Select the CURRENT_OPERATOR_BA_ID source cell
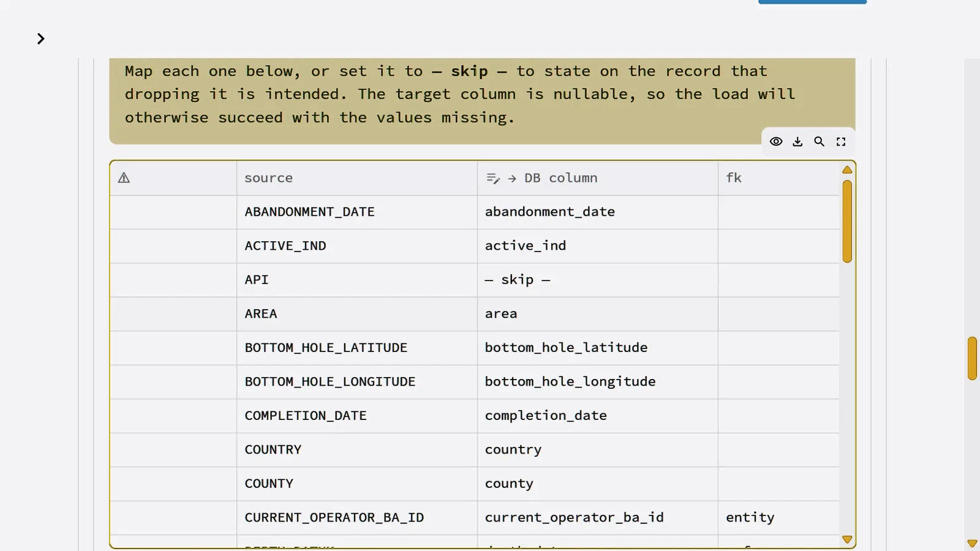This screenshot has width=980, height=551. (357, 518)
